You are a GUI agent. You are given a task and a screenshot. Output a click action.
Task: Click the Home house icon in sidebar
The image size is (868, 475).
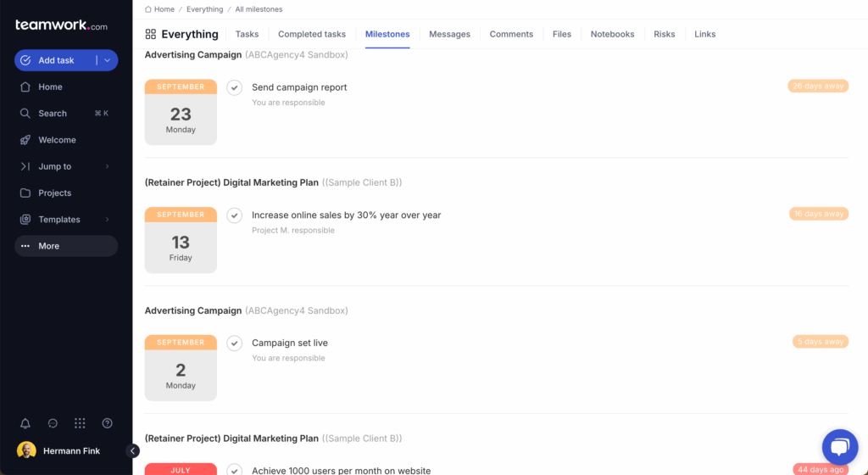coord(25,87)
